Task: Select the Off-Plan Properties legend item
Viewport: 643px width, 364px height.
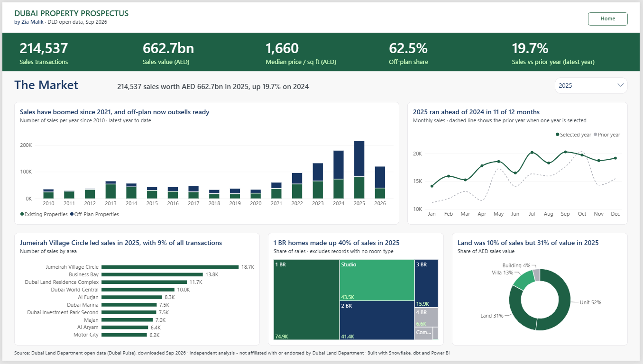Action: tap(94, 214)
